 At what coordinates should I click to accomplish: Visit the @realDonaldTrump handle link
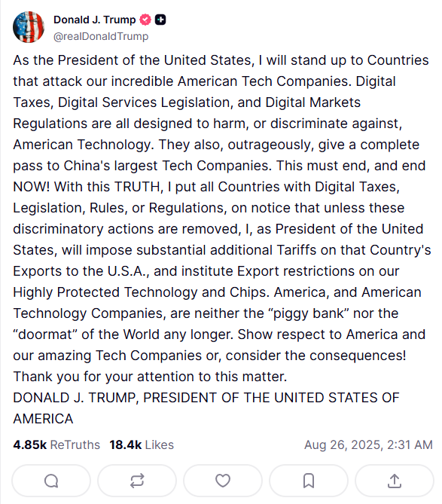tap(101, 36)
